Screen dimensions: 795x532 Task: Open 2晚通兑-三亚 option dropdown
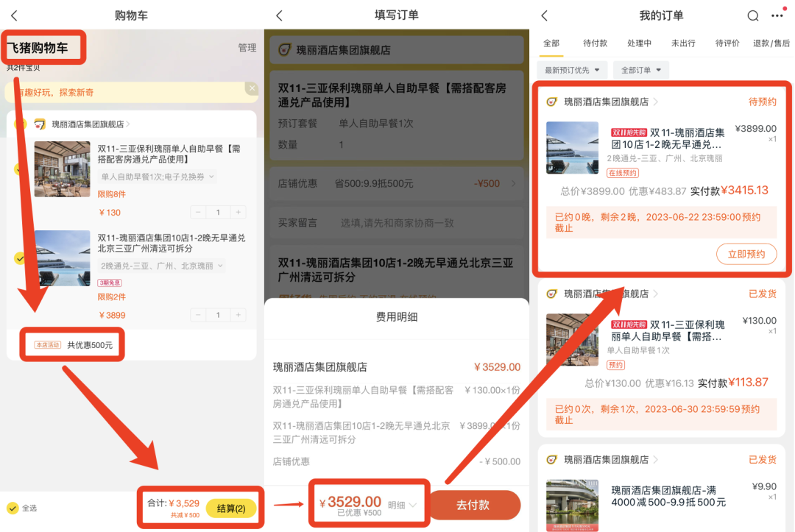162,266
